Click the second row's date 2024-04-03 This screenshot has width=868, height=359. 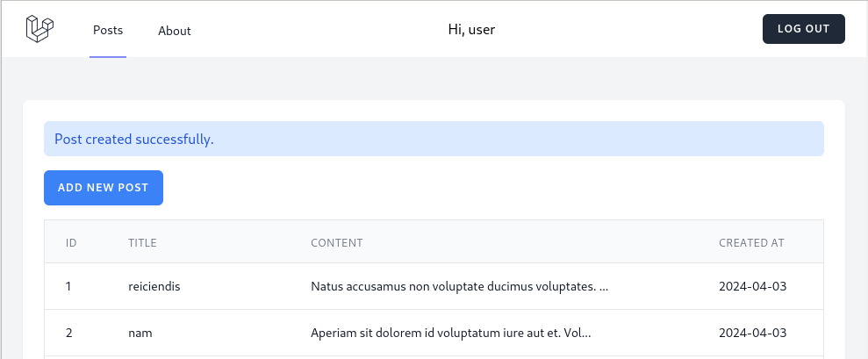coord(752,333)
